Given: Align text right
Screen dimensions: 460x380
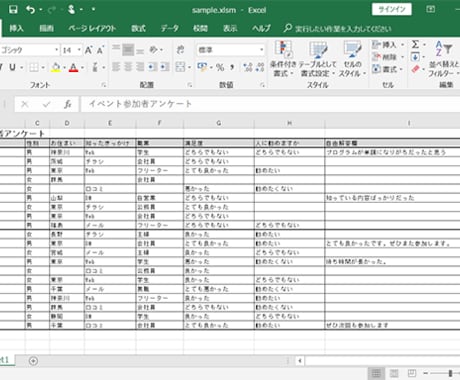Looking at the screenshot, I should tap(140, 67).
